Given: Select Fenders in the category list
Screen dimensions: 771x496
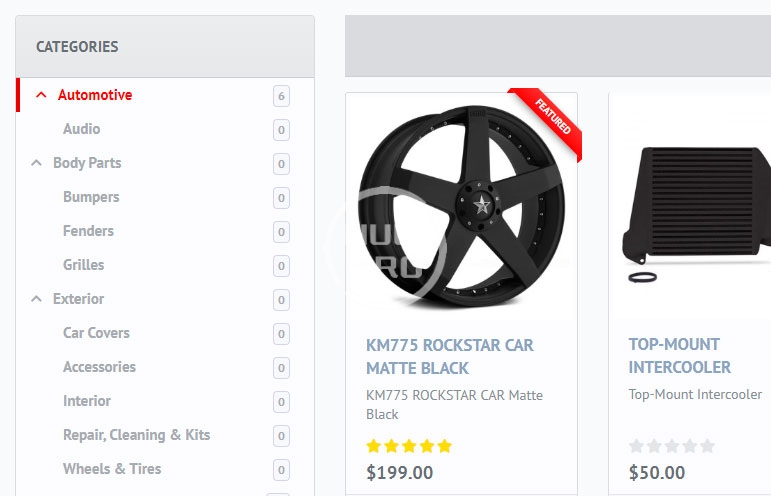Looking at the screenshot, I should (88, 231).
